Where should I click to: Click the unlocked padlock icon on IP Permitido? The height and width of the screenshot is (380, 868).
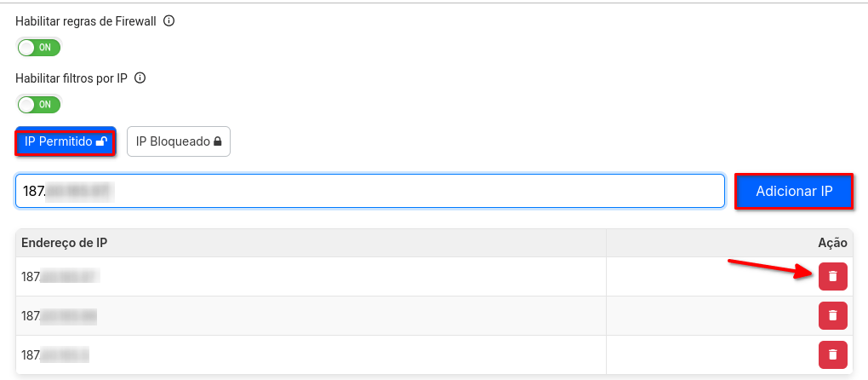pos(101,141)
